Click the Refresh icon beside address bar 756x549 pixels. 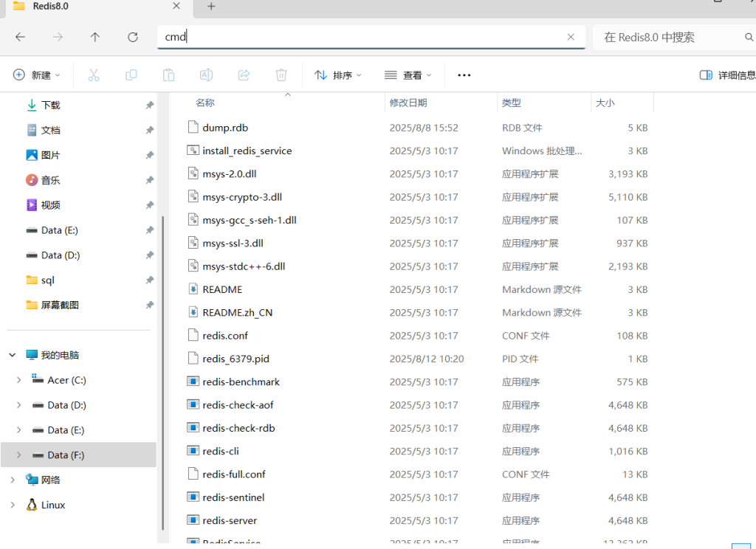pos(133,37)
